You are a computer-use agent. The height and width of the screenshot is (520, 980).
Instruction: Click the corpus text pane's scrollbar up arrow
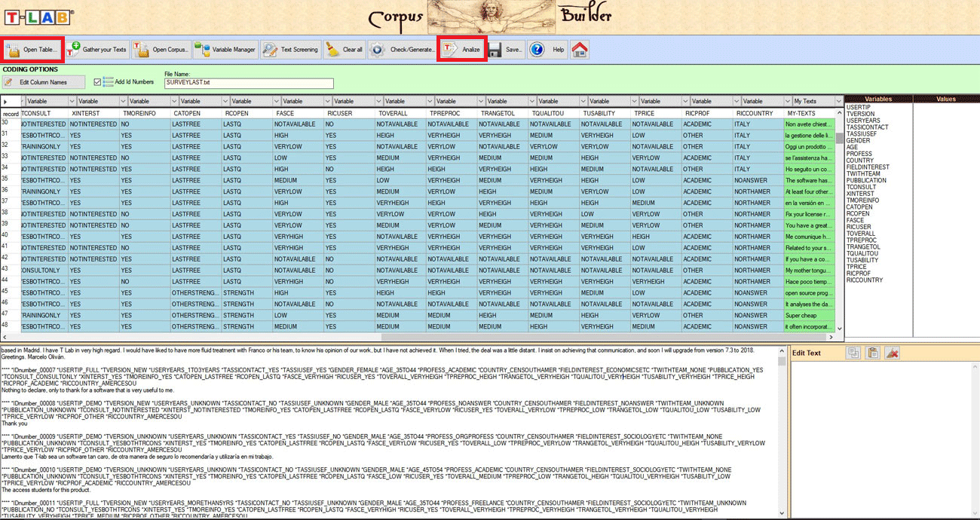780,350
